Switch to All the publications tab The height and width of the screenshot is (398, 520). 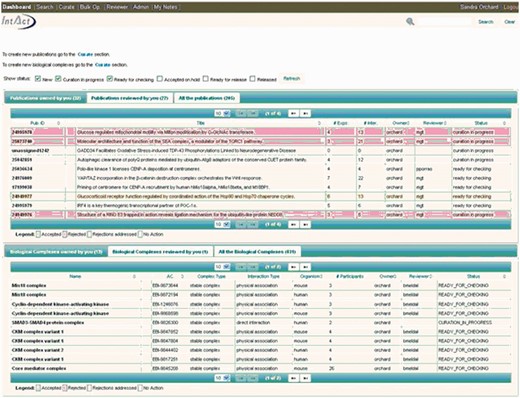click(x=207, y=98)
